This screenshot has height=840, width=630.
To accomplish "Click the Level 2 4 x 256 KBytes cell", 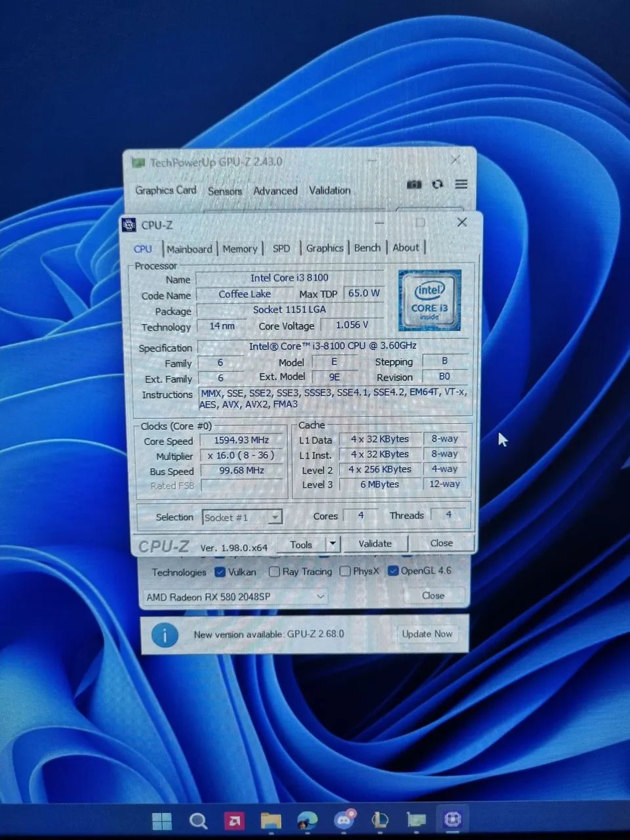I will click(x=379, y=470).
